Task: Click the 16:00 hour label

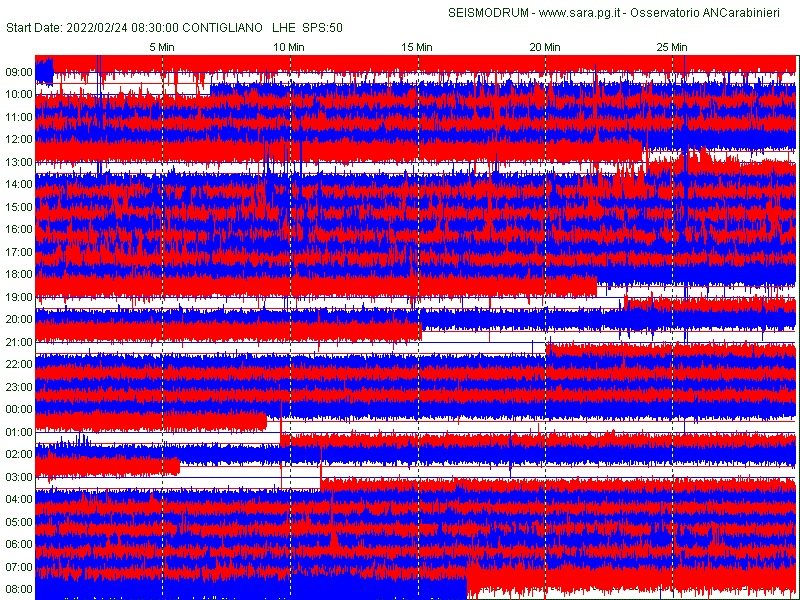Action: (18, 229)
